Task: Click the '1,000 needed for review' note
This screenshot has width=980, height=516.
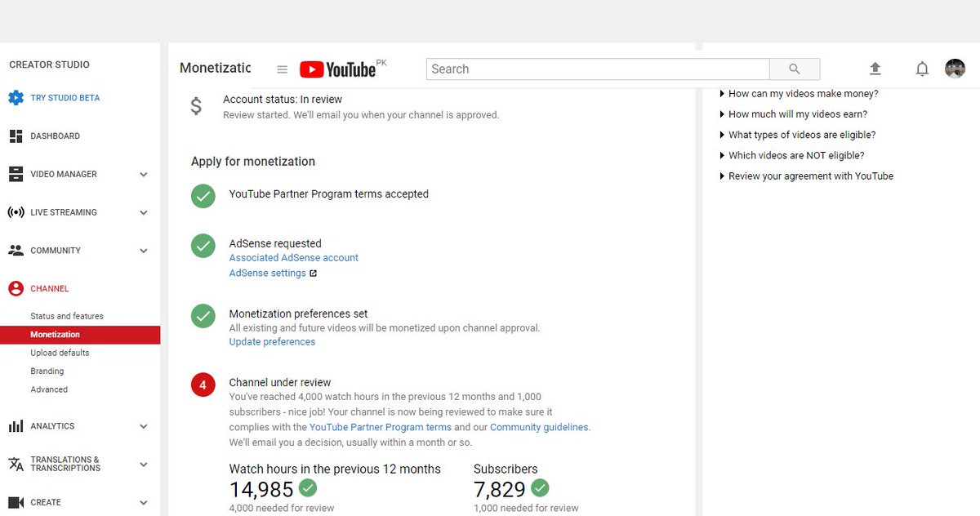Action: (x=526, y=508)
